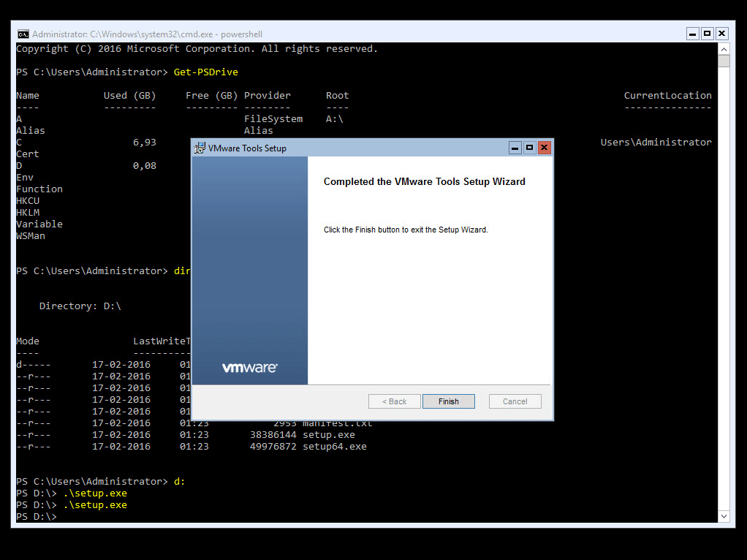The height and width of the screenshot is (560, 747).
Task: Click the Back button in the setup wizard
Action: click(395, 401)
